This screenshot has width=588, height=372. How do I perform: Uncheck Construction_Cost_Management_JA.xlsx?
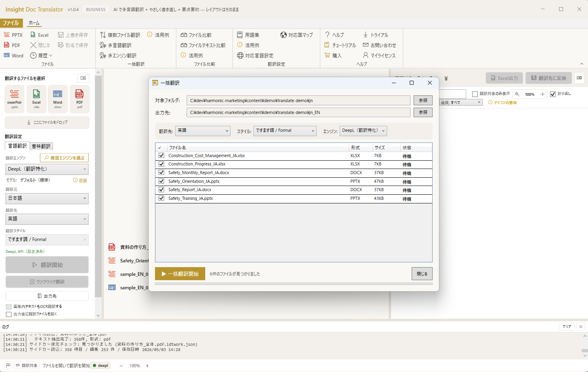click(x=161, y=156)
